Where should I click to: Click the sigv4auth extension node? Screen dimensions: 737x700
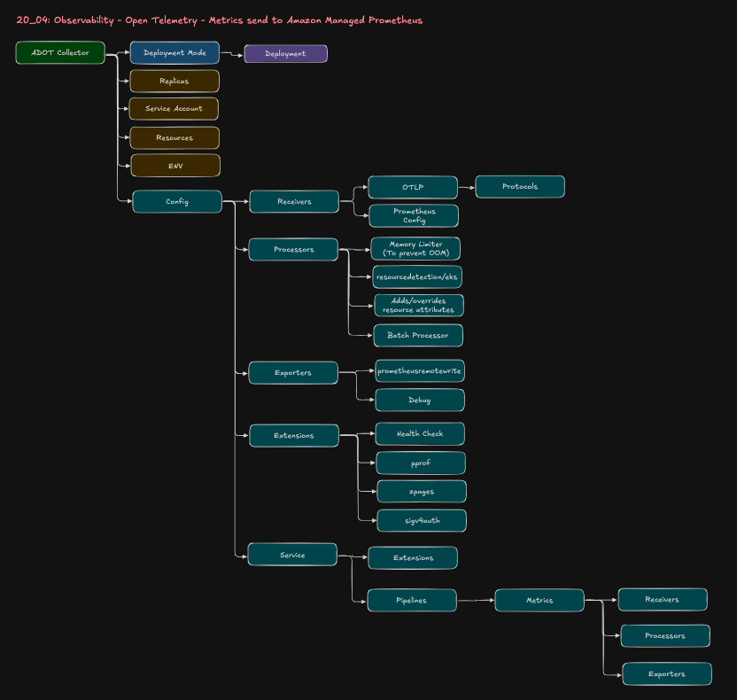421,520
